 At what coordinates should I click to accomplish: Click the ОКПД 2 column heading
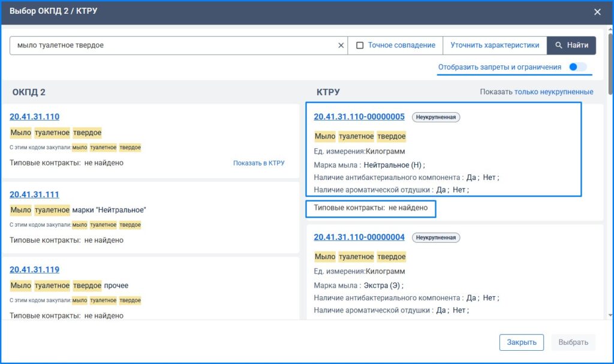[x=29, y=92]
